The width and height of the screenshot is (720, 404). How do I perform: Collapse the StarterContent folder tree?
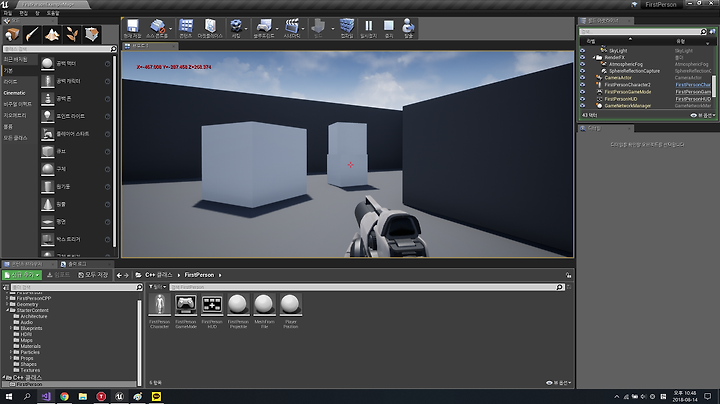(7, 310)
